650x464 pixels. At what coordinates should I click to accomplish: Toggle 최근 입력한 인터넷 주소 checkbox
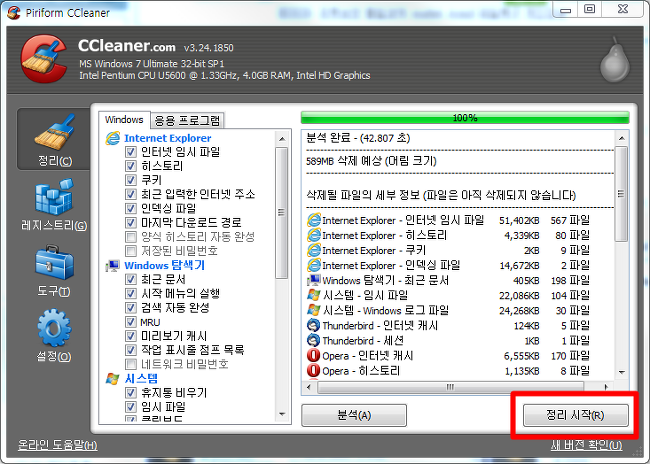131,194
